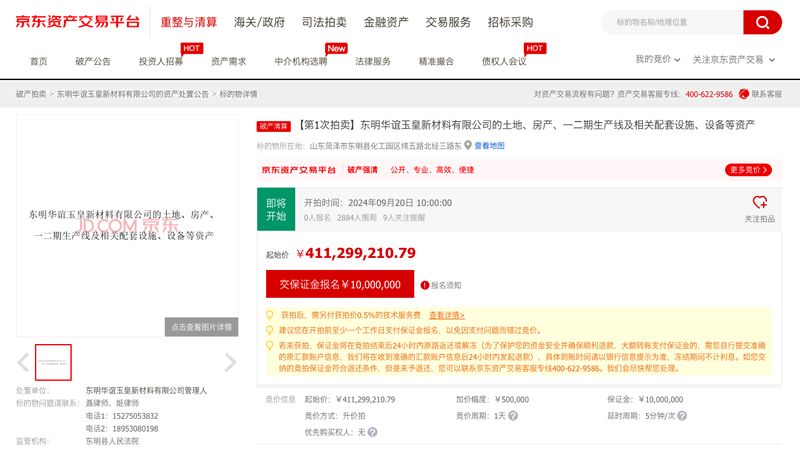Click the 即将开始 green status badge
This screenshot has width=800, height=450.
pos(276,209)
